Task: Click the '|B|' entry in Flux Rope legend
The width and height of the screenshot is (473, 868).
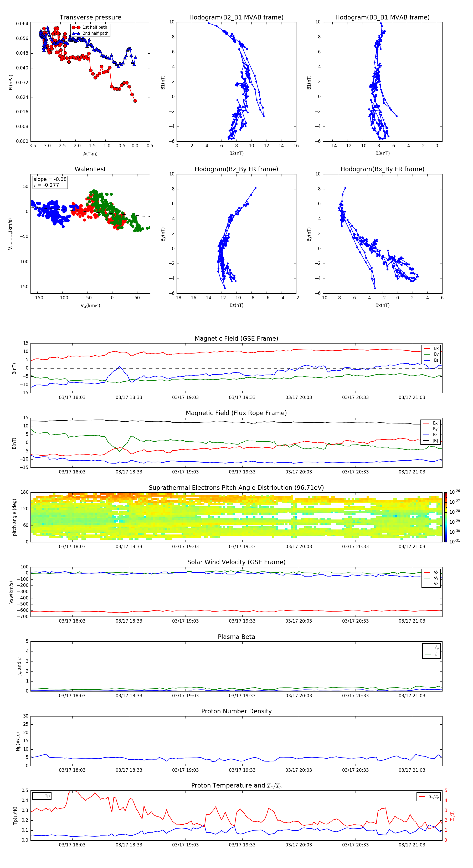Action: coord(431,441)
